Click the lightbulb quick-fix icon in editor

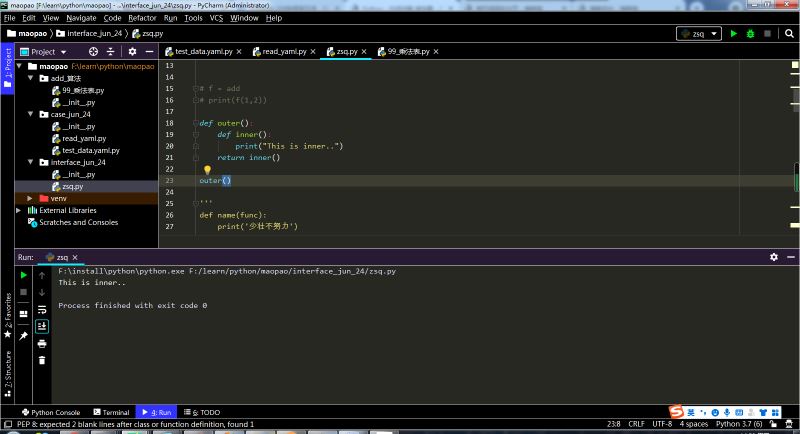pyautogui.click(x=207, y=170)
